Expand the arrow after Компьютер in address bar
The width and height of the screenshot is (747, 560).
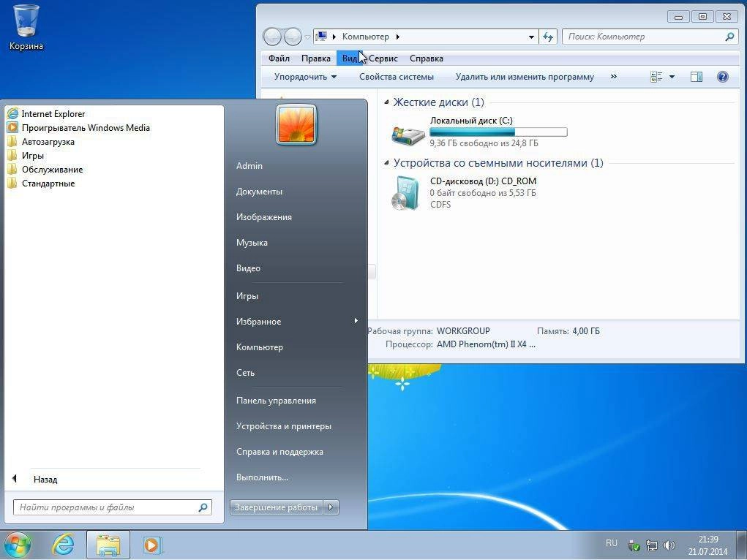click(x=398, y=37)
